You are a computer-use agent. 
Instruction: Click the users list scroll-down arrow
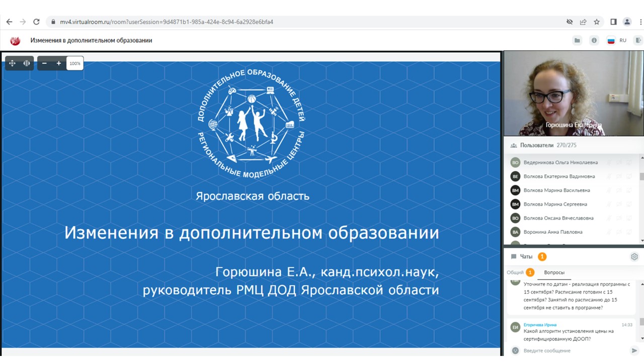(641, 242)
